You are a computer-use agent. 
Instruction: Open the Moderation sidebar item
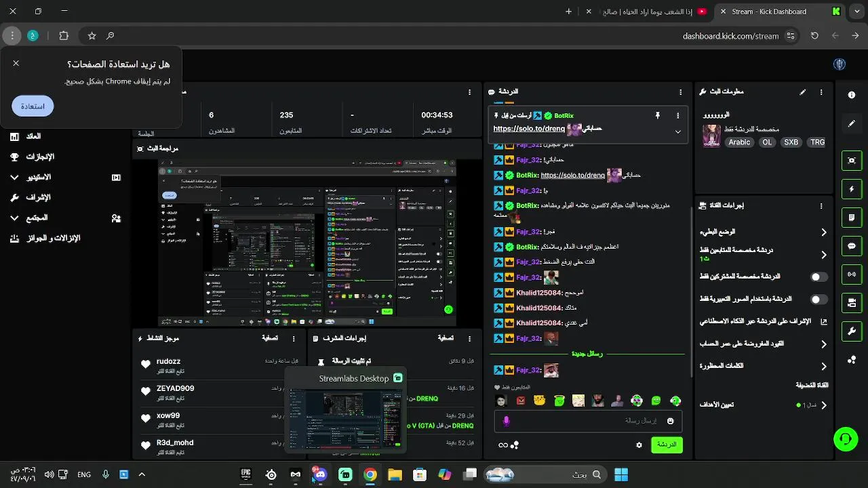click(x=31, y=197)
